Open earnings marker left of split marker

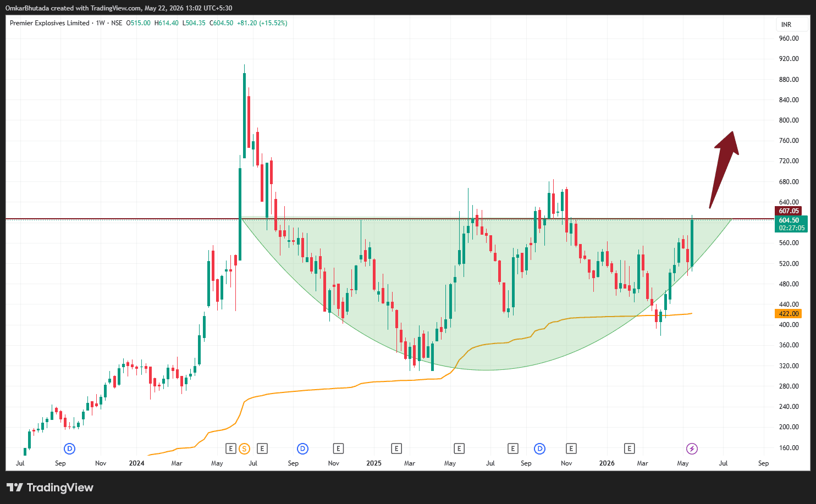(x=231, y=449)
